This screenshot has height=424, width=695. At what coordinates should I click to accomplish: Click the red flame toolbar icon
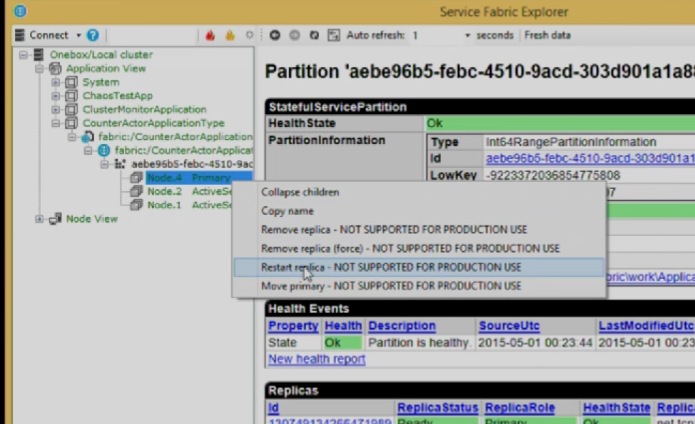210,35
